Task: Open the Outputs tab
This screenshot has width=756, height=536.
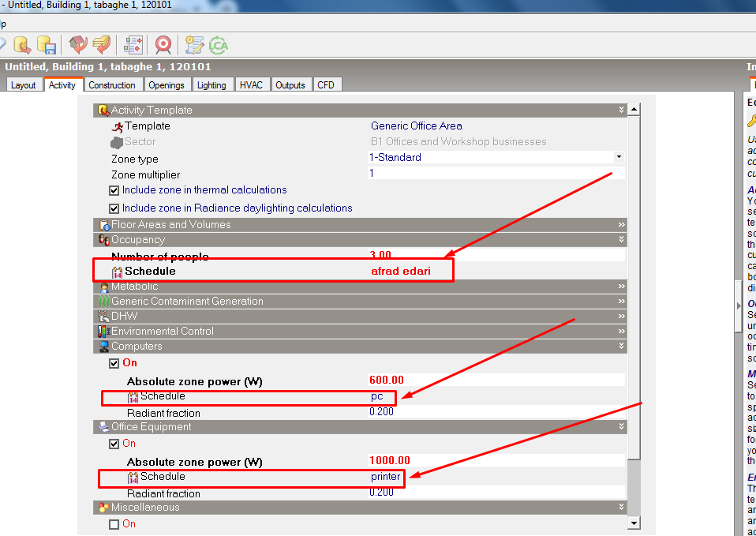Action: tap(290, 85)
